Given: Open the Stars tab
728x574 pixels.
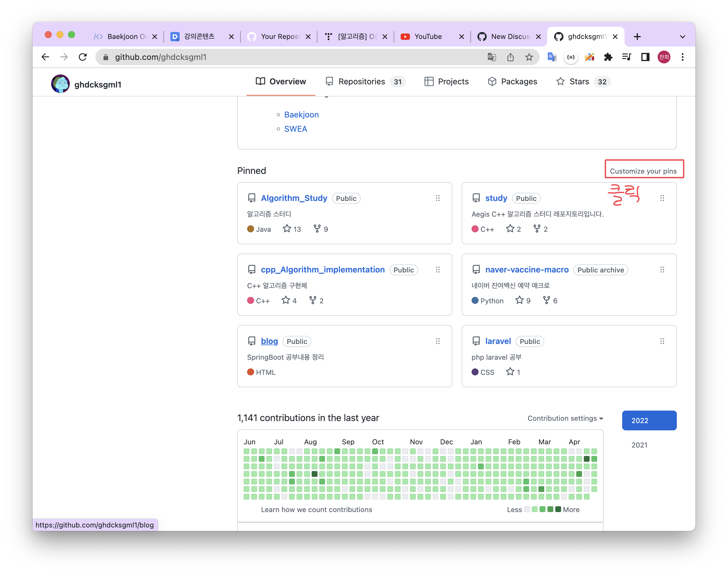Looking at the screenshot, I should pos(579,82).
